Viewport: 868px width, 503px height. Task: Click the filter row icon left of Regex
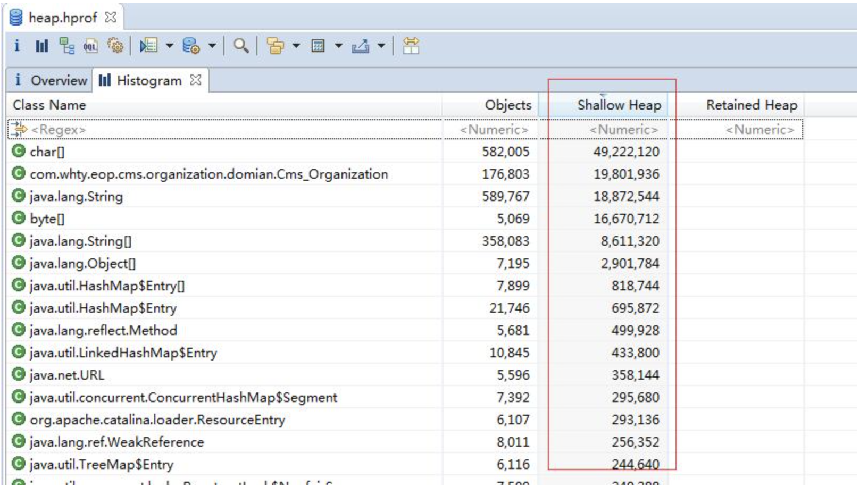[19, 129]
